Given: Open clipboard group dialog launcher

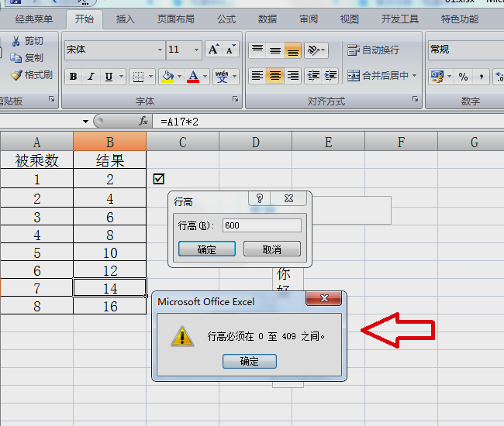Looking at the screenshot, I should coord(52,99).
